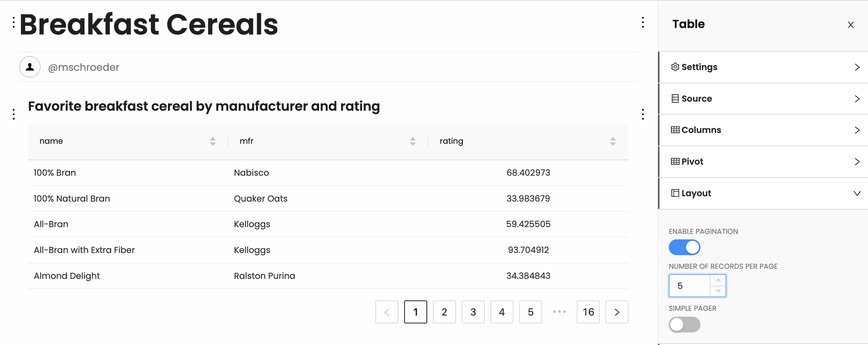
Task: Collapse the Layout section
Action: 763,193
